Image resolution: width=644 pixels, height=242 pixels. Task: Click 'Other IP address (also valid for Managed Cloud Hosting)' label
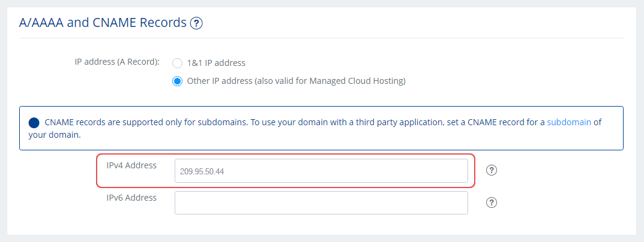pyautogui.click(x=296, y=81)
